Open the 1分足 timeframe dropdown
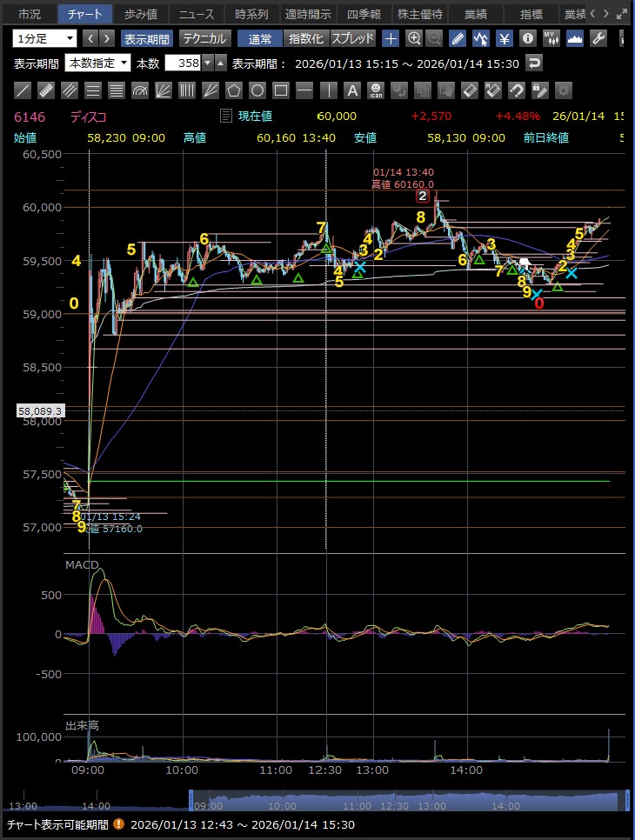Screen dimensions: 635x840 click(x=44, y=38)
